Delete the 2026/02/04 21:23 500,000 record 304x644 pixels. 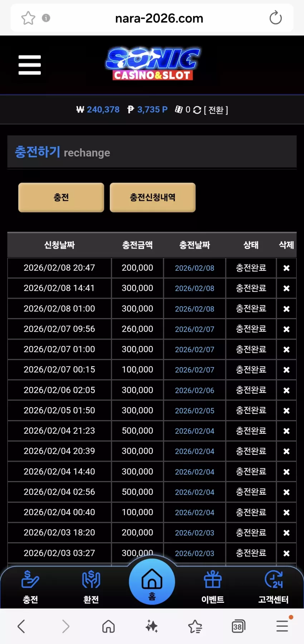click(x=286, y=431)
